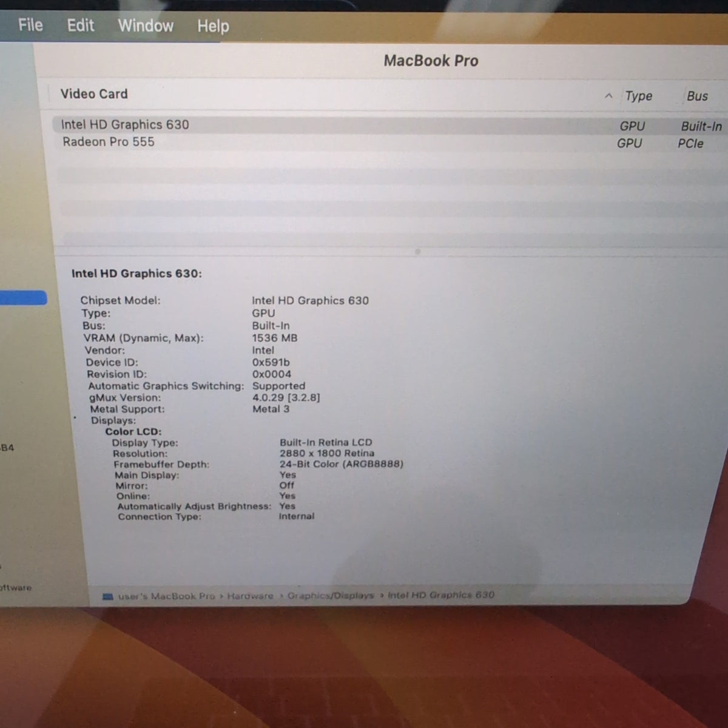Click the highlighted blue sidebar item

pos(23,298)
